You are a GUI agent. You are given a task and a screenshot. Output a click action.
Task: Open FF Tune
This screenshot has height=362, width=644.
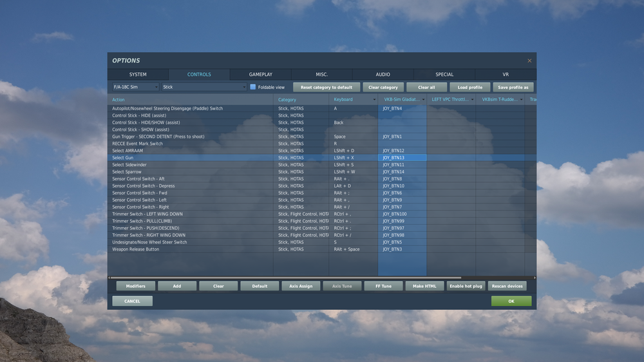tap(383, 286)
